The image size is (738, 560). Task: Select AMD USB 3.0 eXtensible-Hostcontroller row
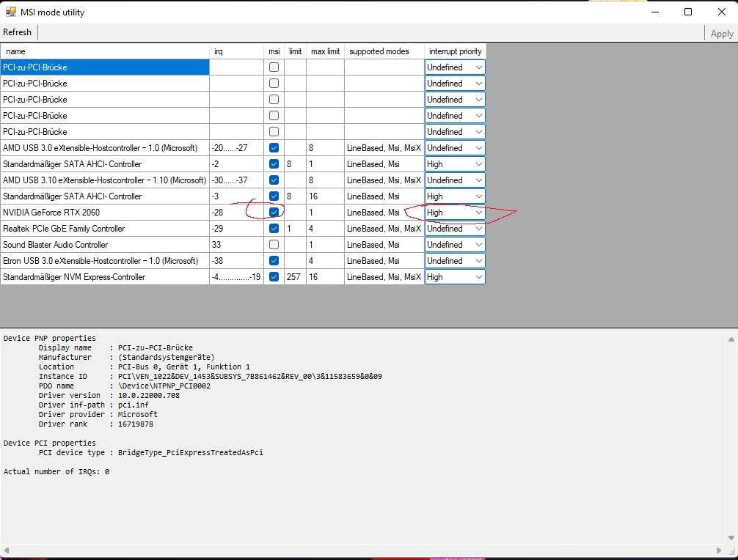click(105, 147)
